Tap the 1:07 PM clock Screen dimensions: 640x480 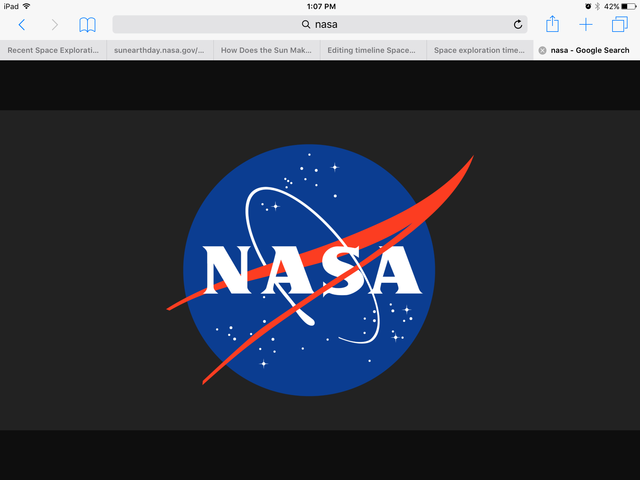321,6
